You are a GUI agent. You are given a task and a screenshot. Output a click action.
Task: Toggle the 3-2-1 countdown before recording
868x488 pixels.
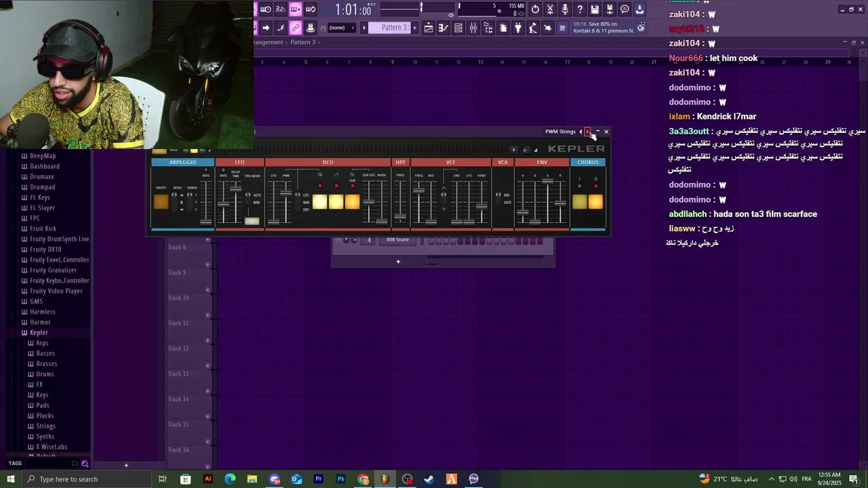point(281,9)
